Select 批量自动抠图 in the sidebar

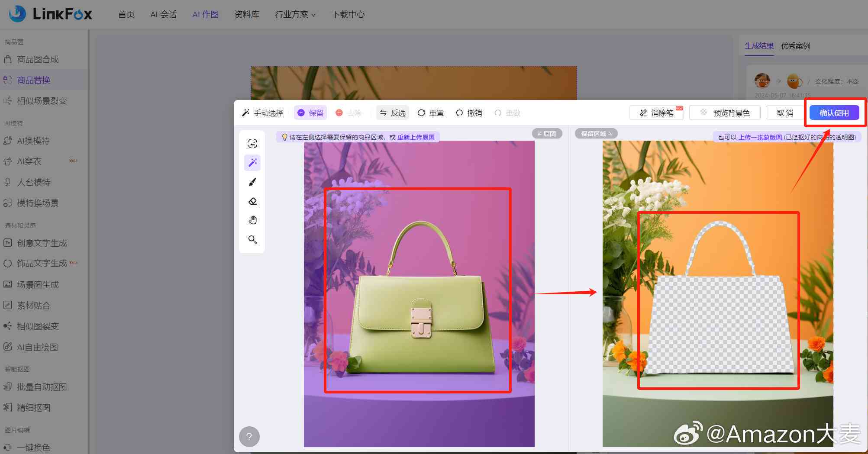tap(43, 386)
